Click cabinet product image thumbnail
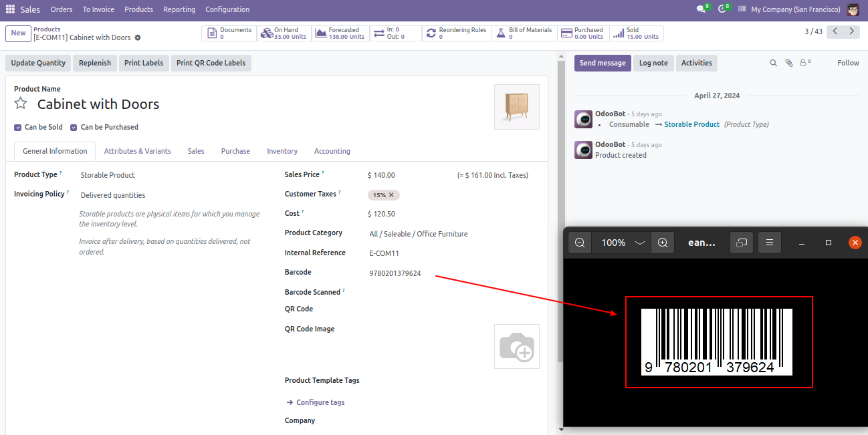 click(x=517, y=107)
